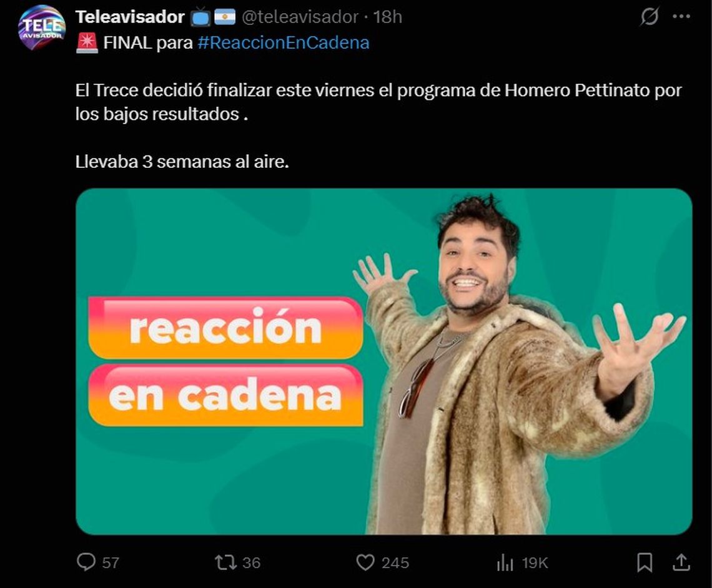
Task: Click the tweet text about El Trece
Action: tap(378, 102)
